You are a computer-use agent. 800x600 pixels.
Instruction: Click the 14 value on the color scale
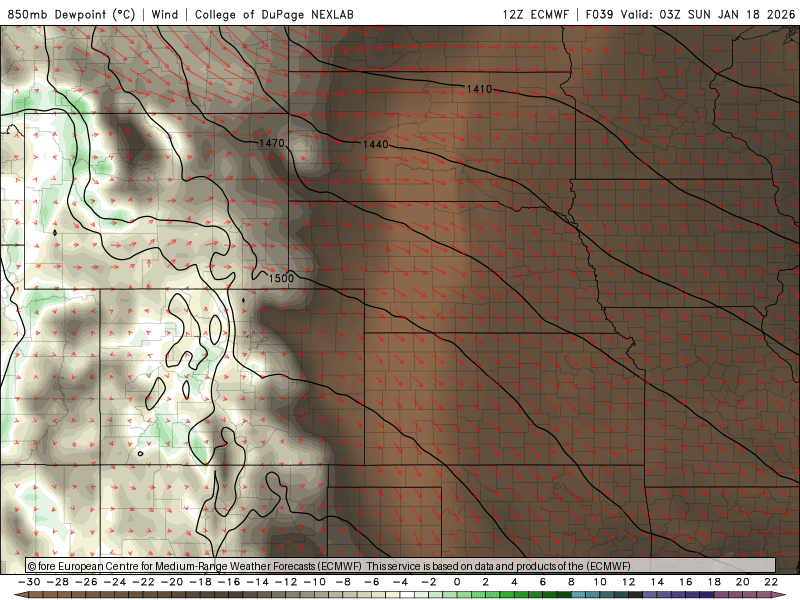point(657,582)
